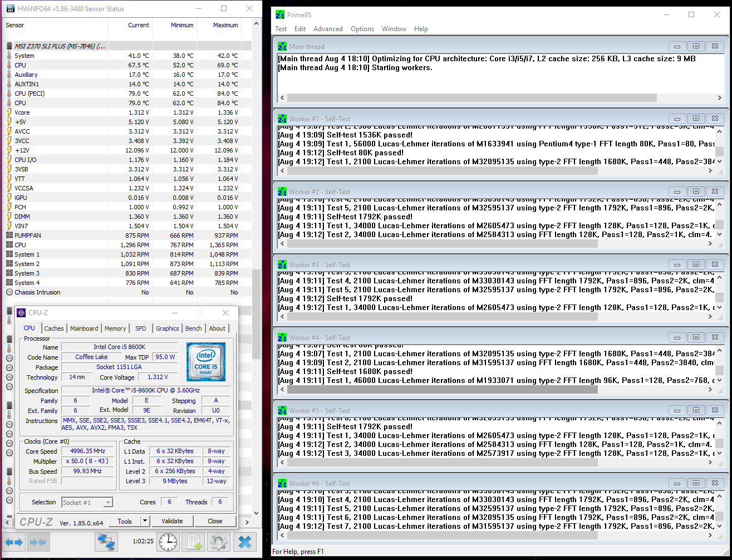Image resolution: width=732 pixels, height=560 pixels.
Task: Click Worker #1 horizontal scrollbar thumb
Action: click(443, 171)
